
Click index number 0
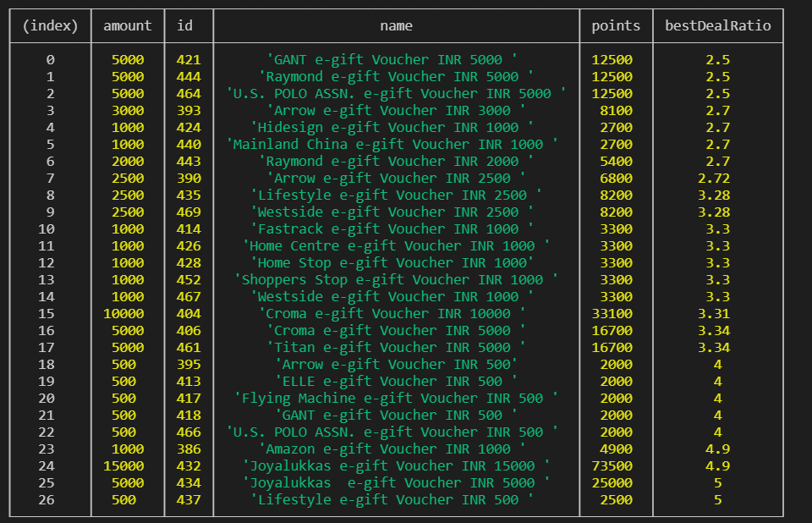[50, 60]
